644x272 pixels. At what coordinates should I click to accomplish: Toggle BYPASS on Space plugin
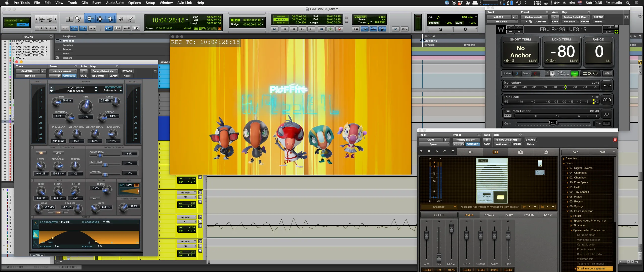pos(530,140)
